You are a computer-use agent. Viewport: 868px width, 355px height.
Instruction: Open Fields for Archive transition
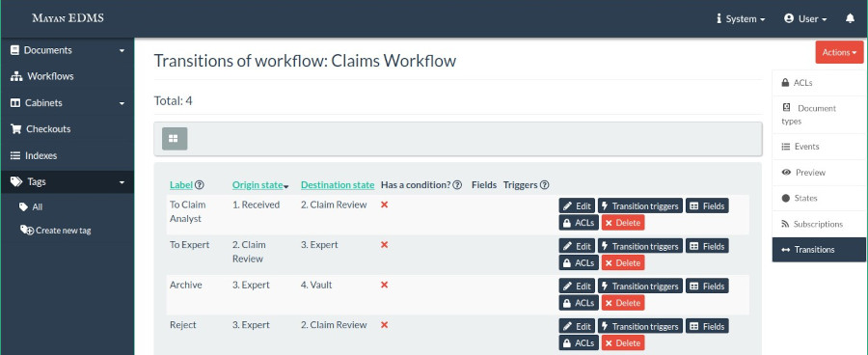tap(707, 287)
